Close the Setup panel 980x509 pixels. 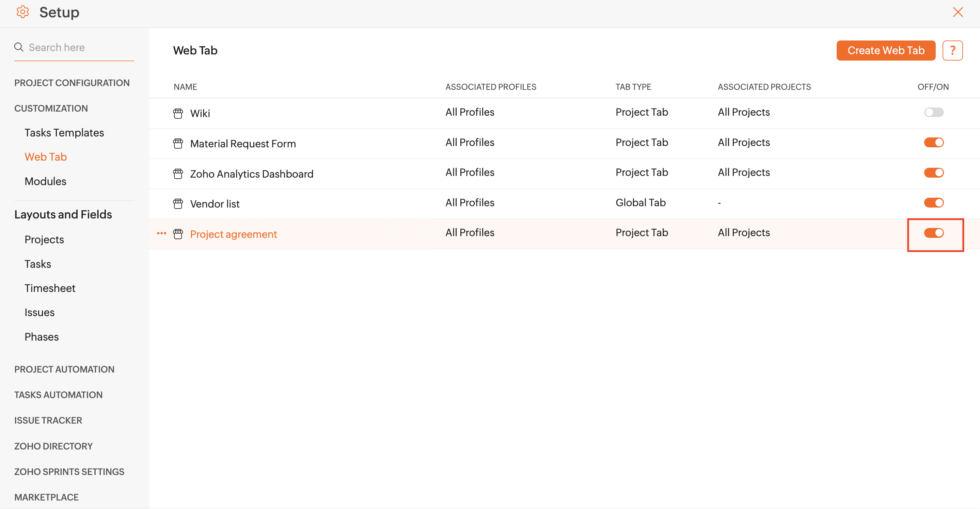(958, 12)
